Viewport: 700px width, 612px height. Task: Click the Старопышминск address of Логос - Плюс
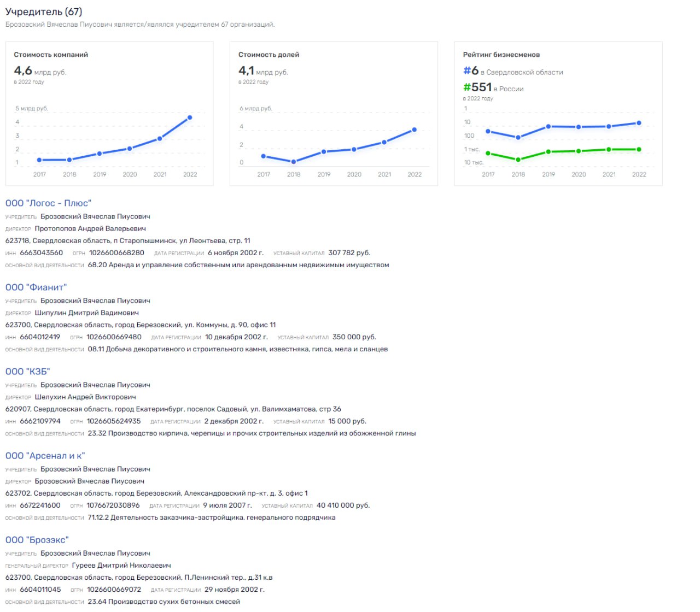(128, 241)
